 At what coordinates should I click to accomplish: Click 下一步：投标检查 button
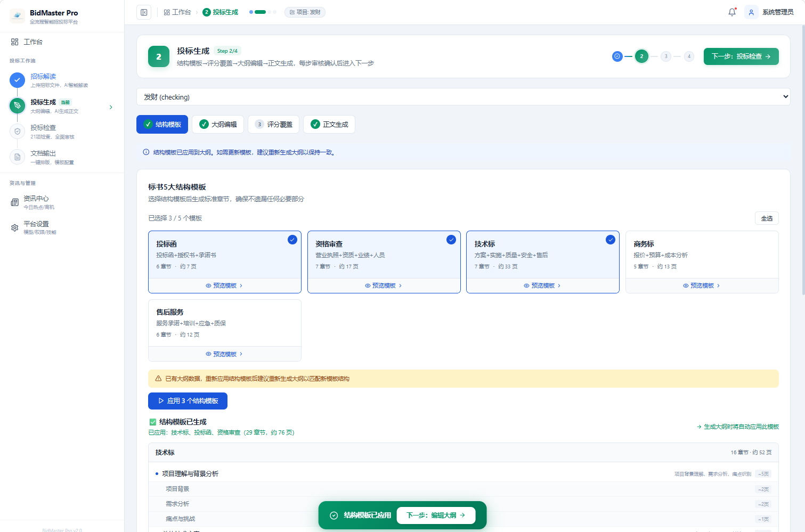(x=741, y=56)
